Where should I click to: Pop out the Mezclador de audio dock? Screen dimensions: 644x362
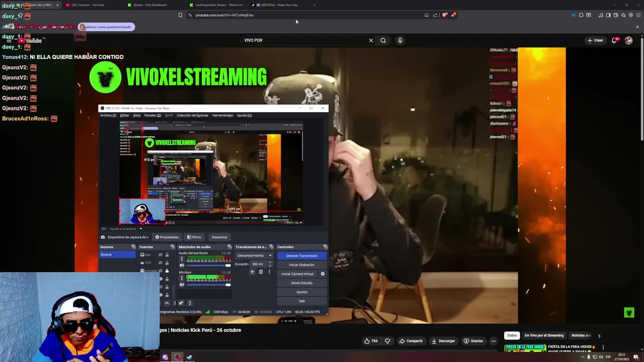pyautogui.click(x=229, y=247)
